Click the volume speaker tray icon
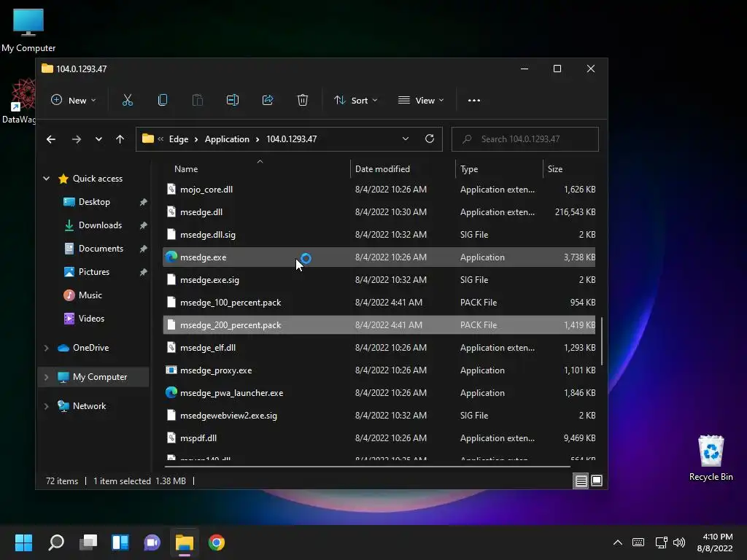This screenshot has width=747, height=560. point(679,542)
